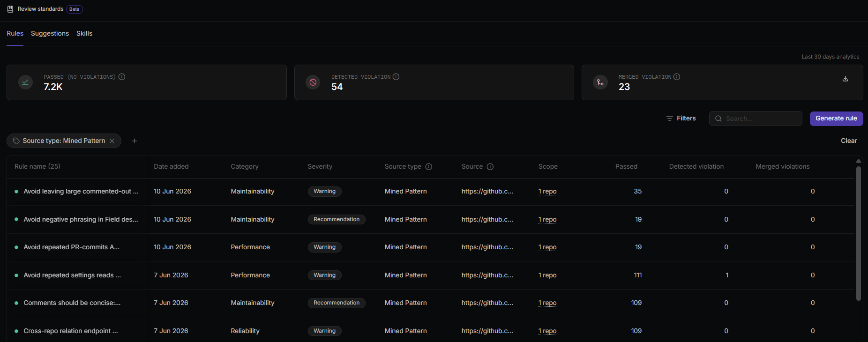Click the table vertical scrollbar thumb
The image size is (868, 342).
(859, 233)
